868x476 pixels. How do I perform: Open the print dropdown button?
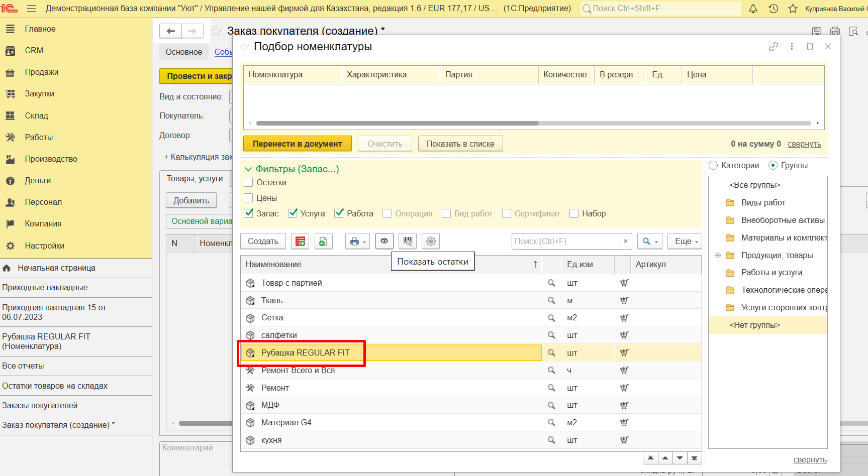coord(357,242)
